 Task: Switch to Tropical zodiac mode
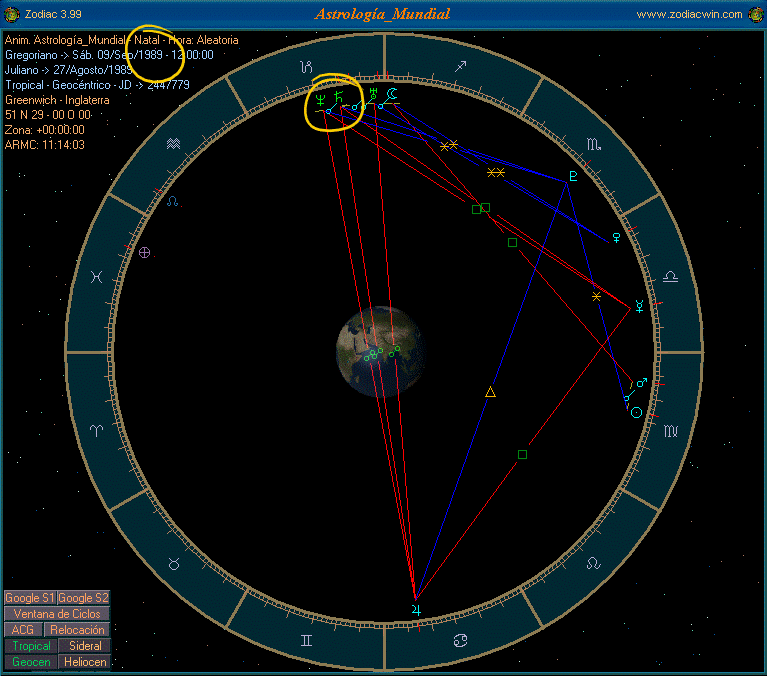31,646
